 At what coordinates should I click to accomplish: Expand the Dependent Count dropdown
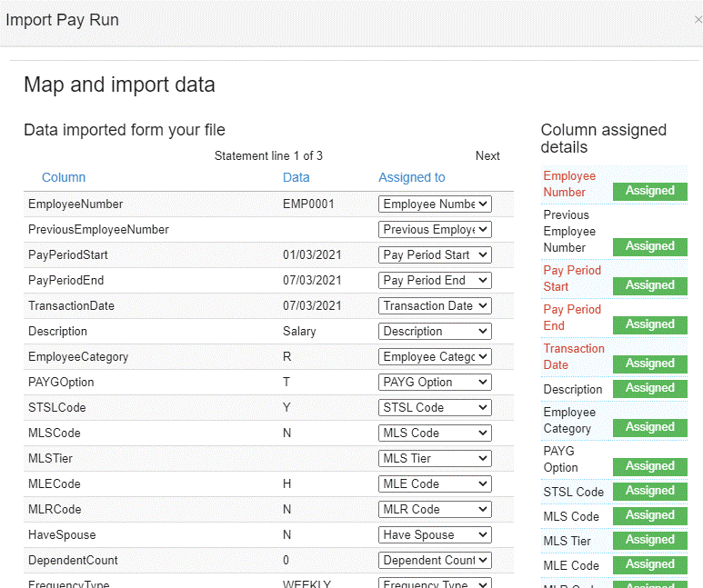pyautogui.click(x=435, y=560)
